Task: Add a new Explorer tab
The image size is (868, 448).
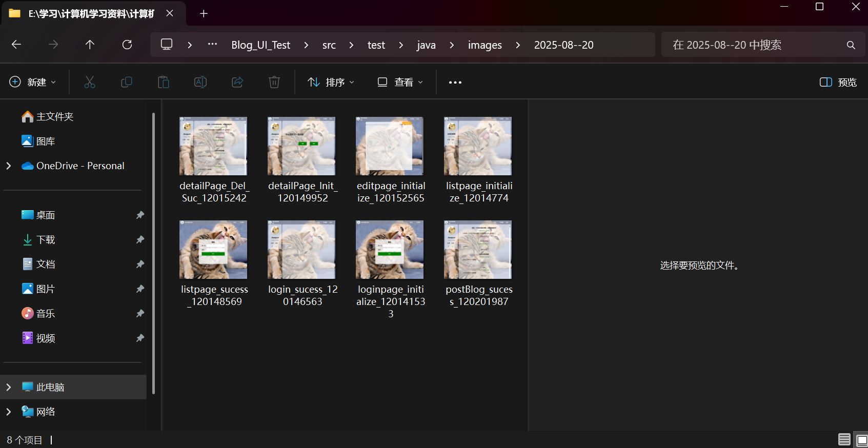Action: click(x=204, y=13)
